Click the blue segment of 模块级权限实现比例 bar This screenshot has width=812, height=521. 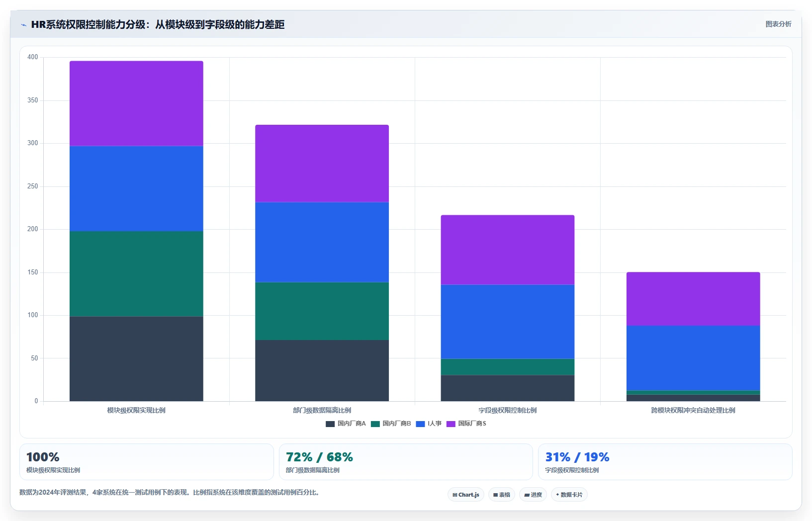coord(136,188)
